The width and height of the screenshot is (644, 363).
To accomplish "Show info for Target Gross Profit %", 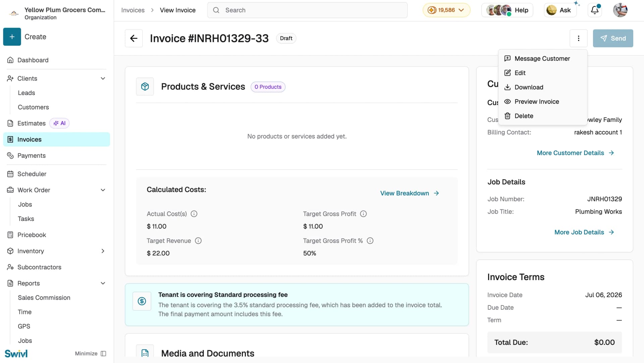I will (370, 241).
